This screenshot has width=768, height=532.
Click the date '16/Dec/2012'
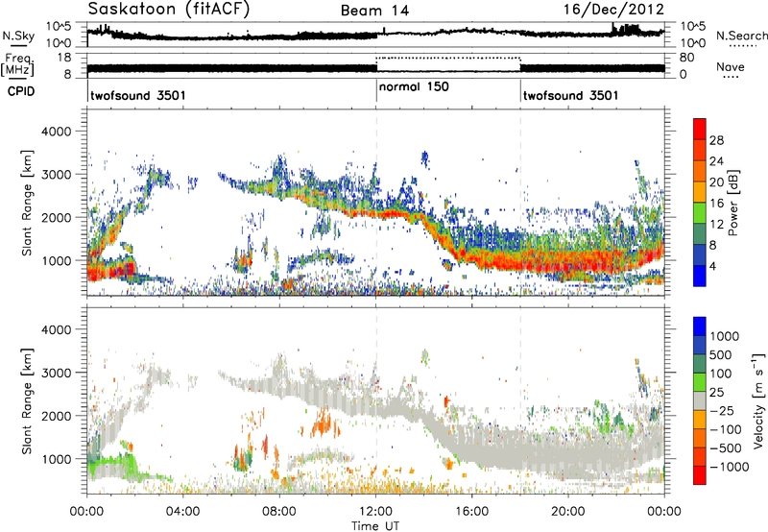point(613,10)
